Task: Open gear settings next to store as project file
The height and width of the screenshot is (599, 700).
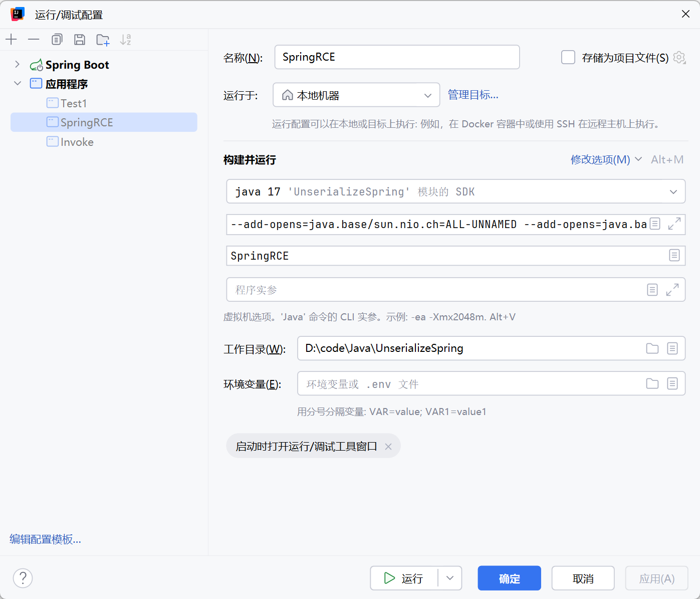Action: pos(679,58)
